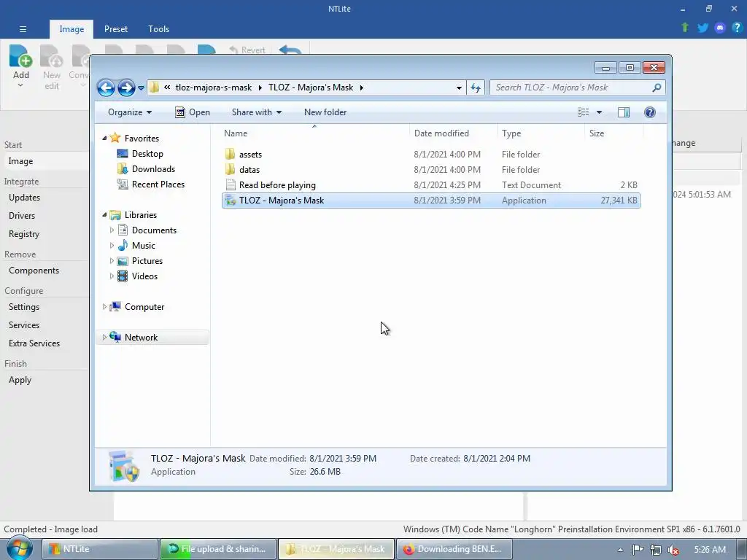Go back with Explorer back arrow
This screenshot has height=560, width=747.
106,87
